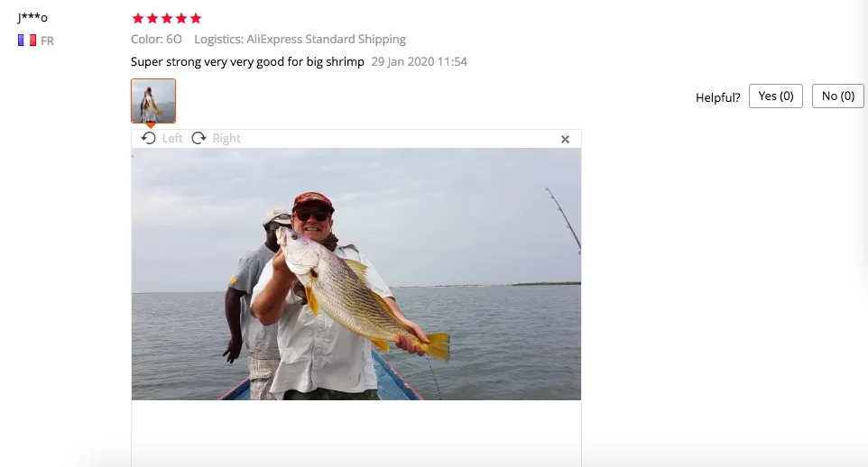Click the fourth red rating star
The height and width of the screenshot is (467, 868).
pos(181,18)
